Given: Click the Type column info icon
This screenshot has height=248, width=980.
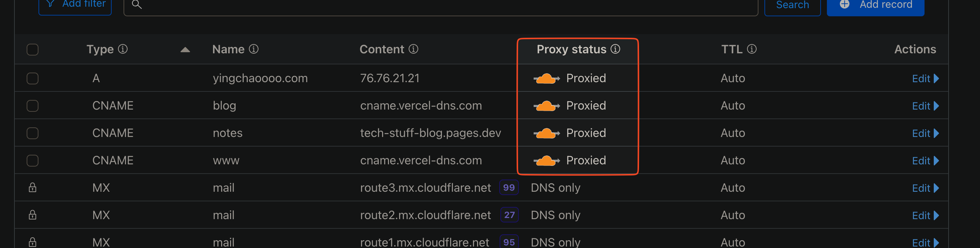Looking at the screenshot, I should pos(122,49).
